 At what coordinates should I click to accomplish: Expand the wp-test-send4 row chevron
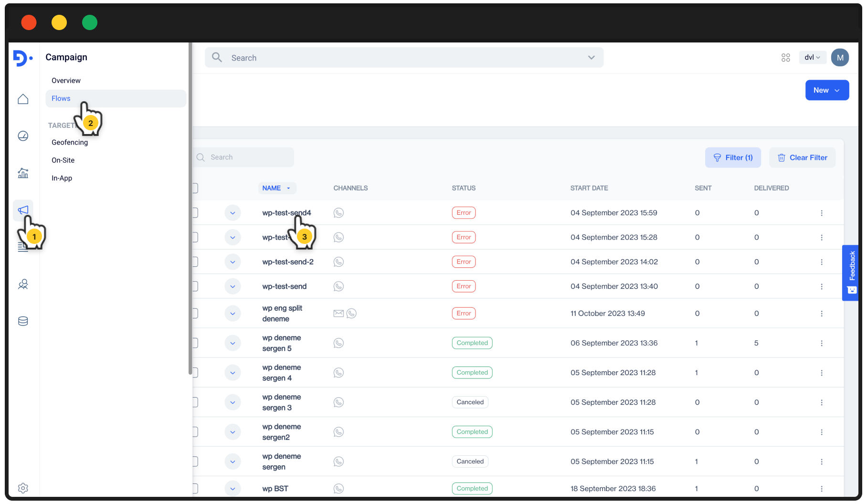click(x=233, y=213)
